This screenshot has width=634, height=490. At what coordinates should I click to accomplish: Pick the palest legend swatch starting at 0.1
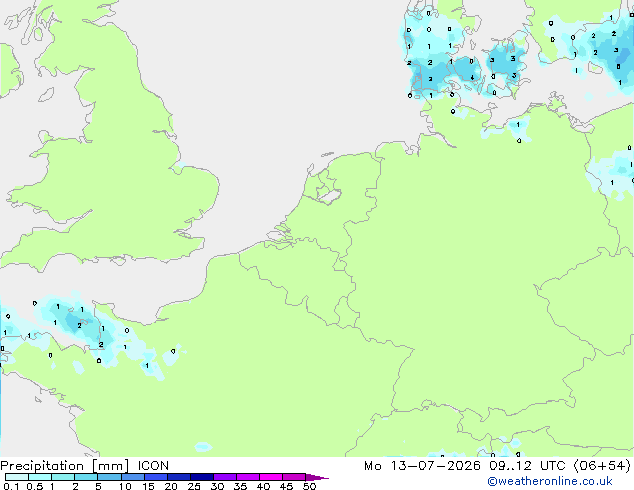(x=17, y=477)
